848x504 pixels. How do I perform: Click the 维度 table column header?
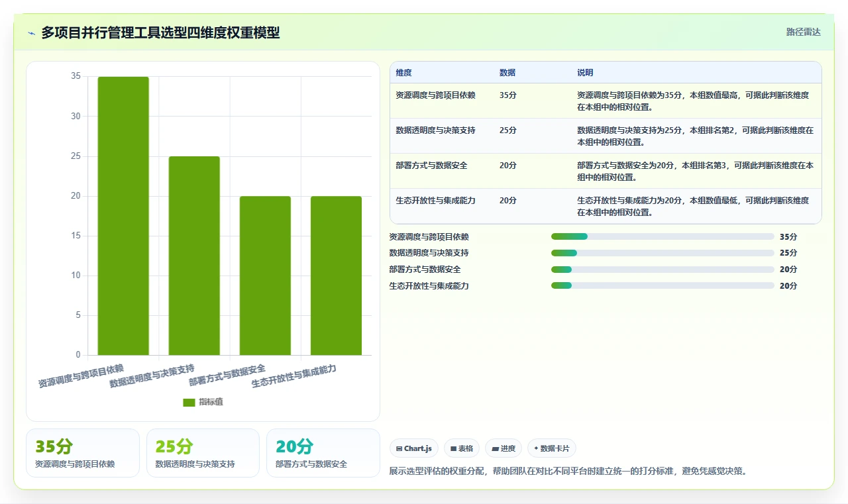pos(403,73)
